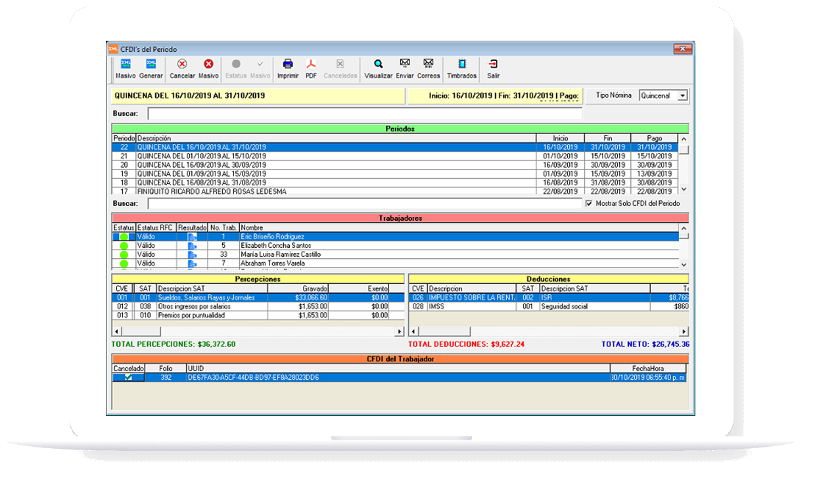Click the XML icon in the title bar
838x504 pixels.
click(x=114, y=49)
